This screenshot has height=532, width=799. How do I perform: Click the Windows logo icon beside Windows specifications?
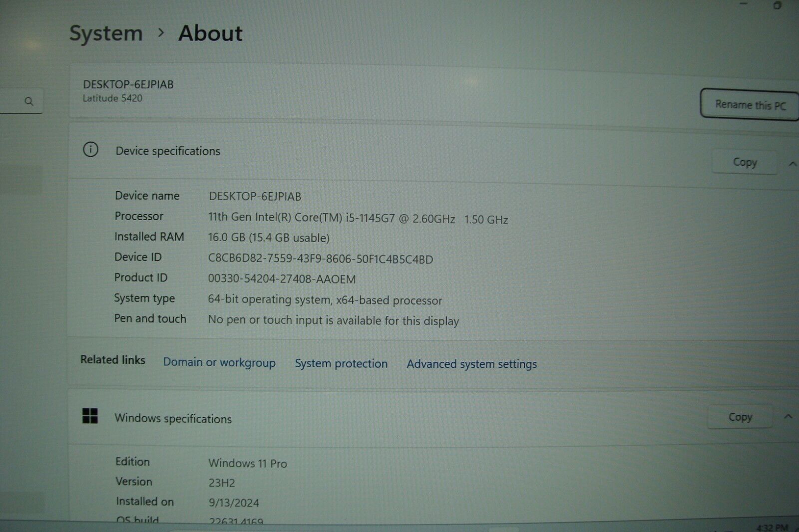[x=90, y=415]
